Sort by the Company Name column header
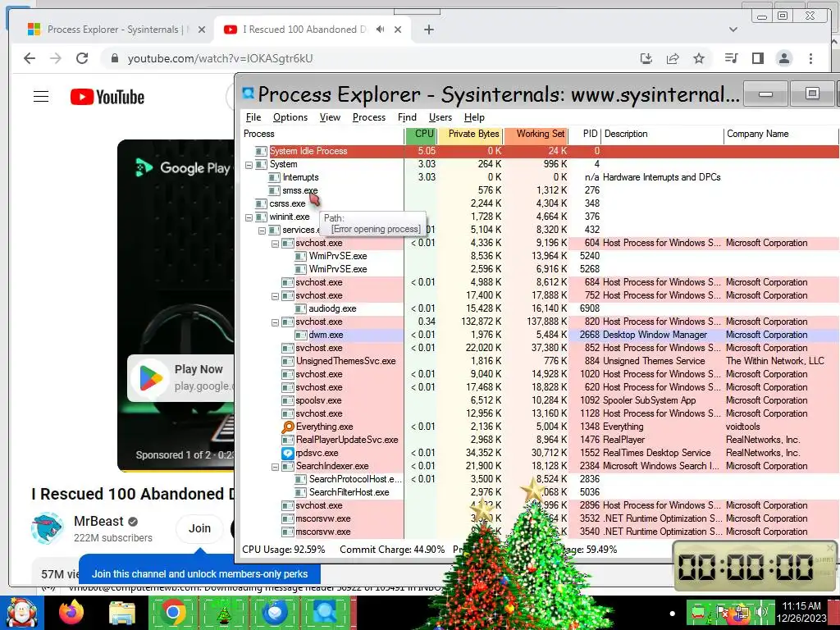Screen dimensions: 840x630 [781, 135]
